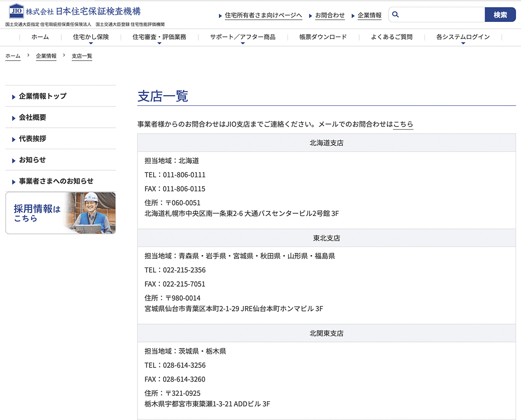This screenshot has height=420, width=521.
Task: Click the arrow icon before 住宅所有者さま向けページへ
Action: [220, 16]
